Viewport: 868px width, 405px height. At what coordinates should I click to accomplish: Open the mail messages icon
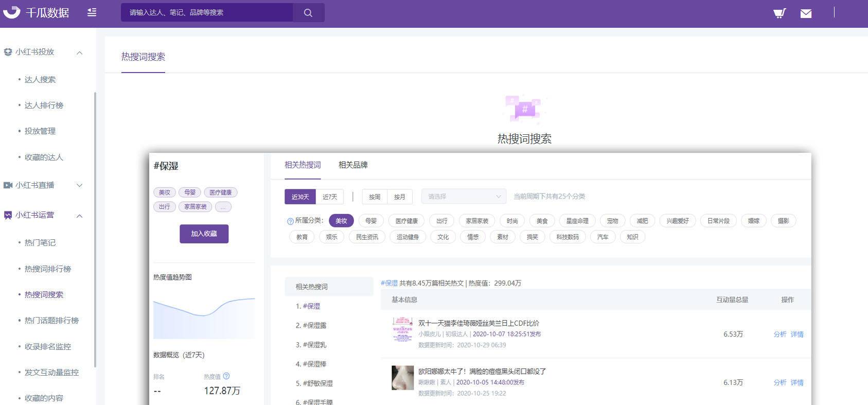[x=806, y=13]
